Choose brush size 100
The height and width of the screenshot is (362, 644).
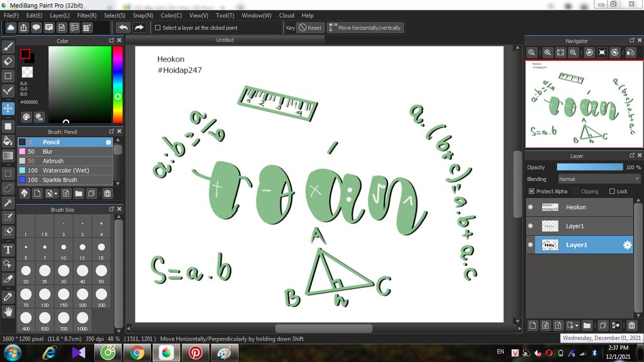click(45, 297)
